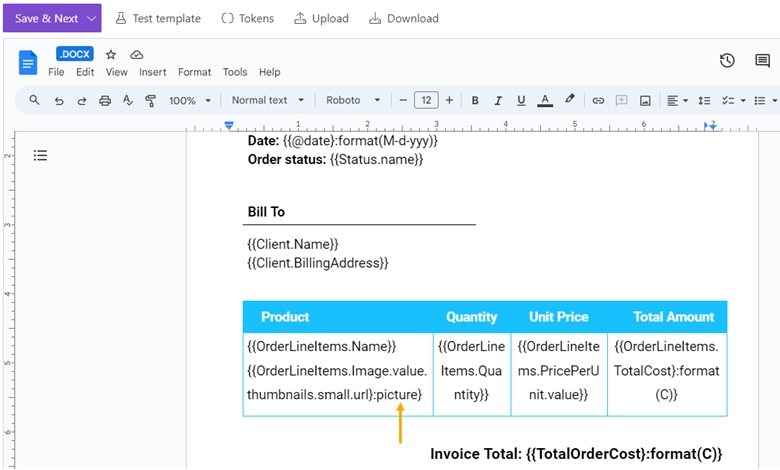Viewport: 780px width, 470px height.
Task: Click the Upload button
Action: [321, 19]
